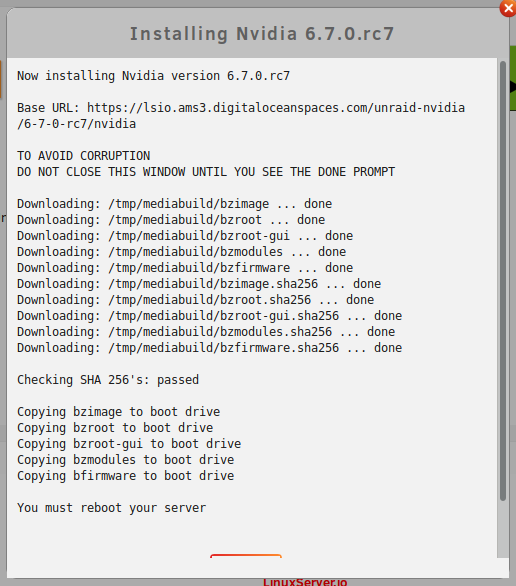The width and height of the screenshot is (516, 586).
Task: Click the 'Checking SHA 256's: passed' line
Action: click(x=108, y=380)
